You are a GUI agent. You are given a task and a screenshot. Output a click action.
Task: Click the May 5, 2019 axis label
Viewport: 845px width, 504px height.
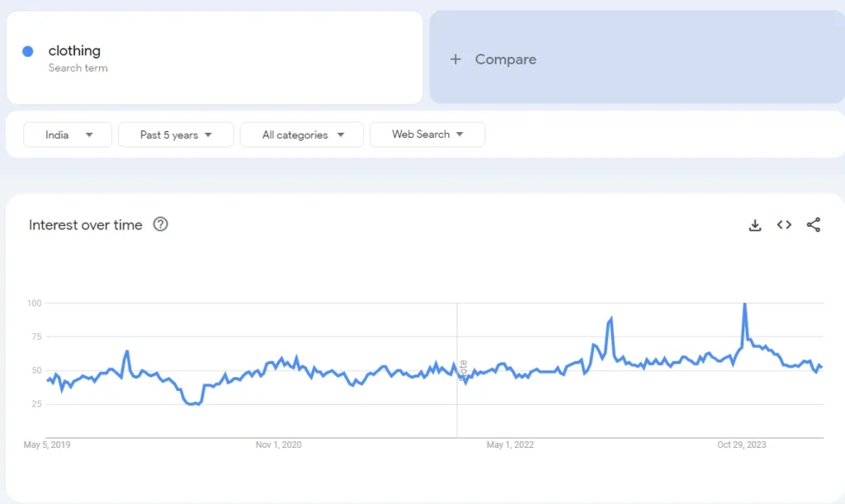(47, 445)
